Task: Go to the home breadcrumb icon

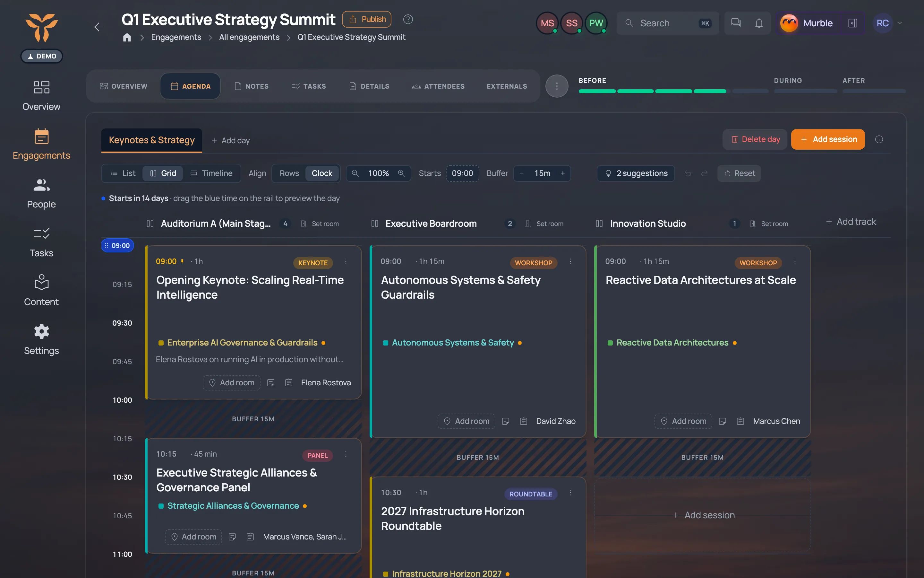Action: (127, 37)
